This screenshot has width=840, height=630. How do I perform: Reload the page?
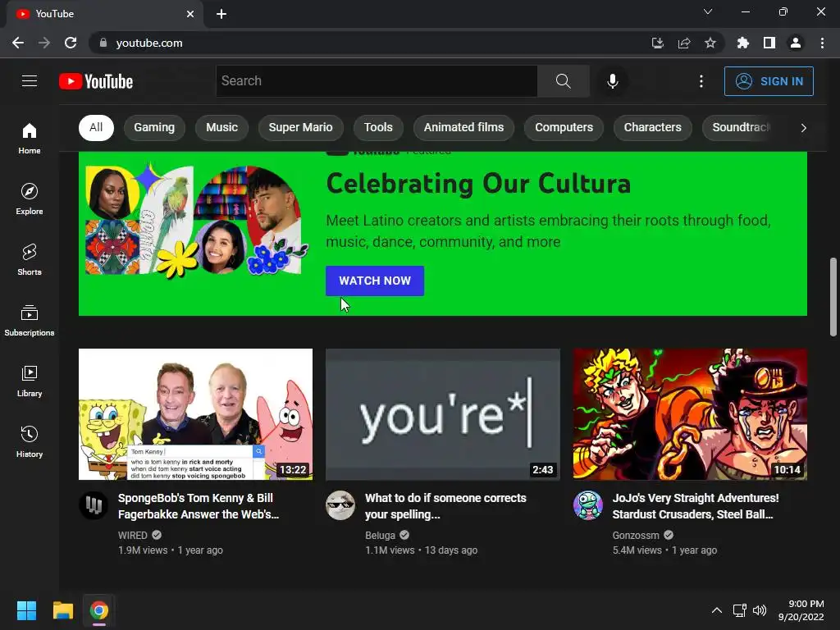(71, 43)
